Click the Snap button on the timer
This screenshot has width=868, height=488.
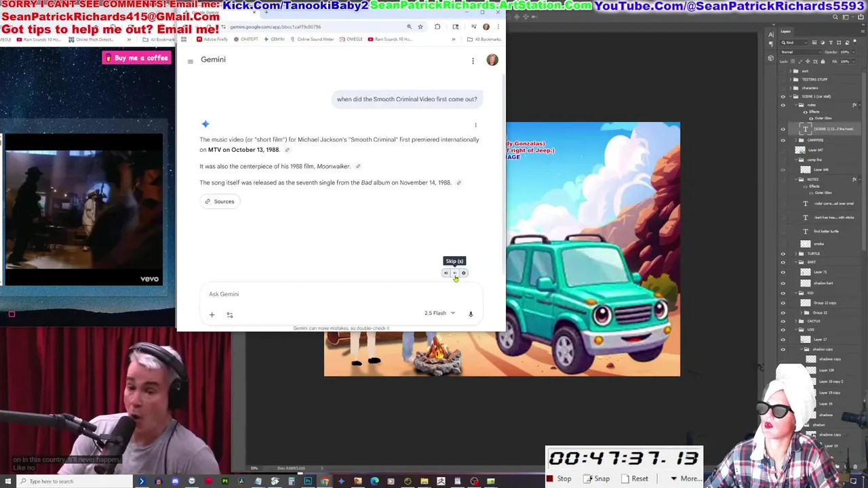(x=597, y=479)
